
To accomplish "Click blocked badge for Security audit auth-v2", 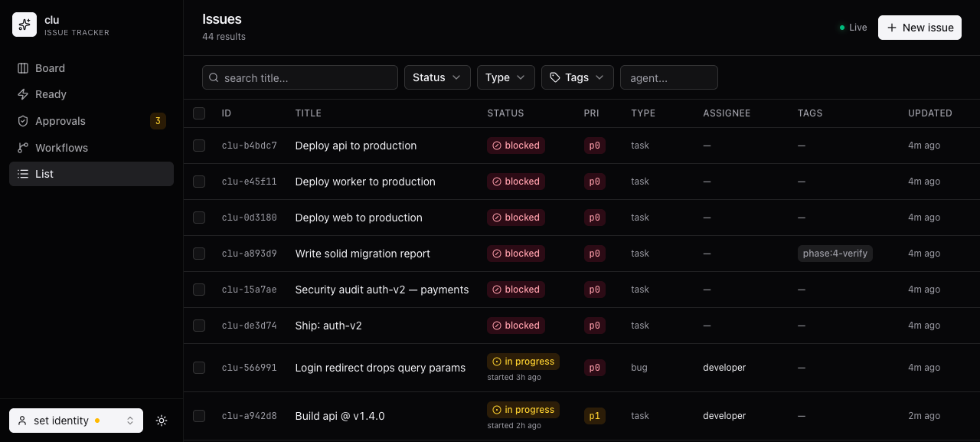I will (516, 290).
